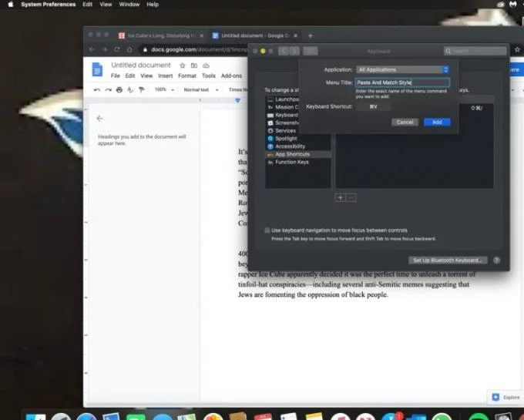Click the Undo icon in Docs toolbar

pos(97,89)
